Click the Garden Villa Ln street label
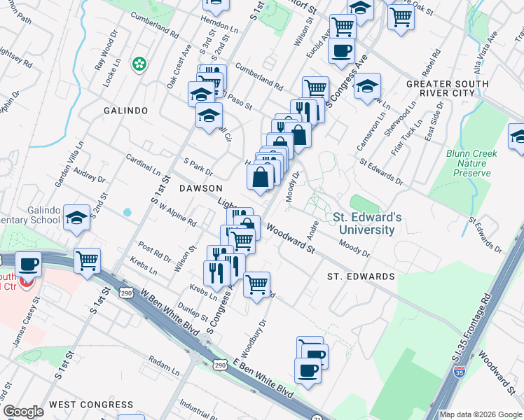The width and height of the screenshot is (524, 420). click(x=69, y=164)
